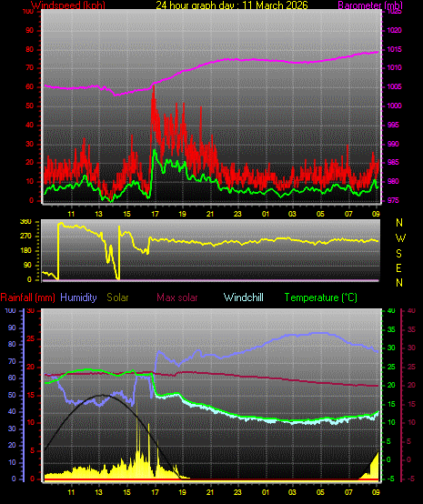Click the 270 value on wind direction axis
The height and width of the screenshot is (504, 423).
(25, 237)
